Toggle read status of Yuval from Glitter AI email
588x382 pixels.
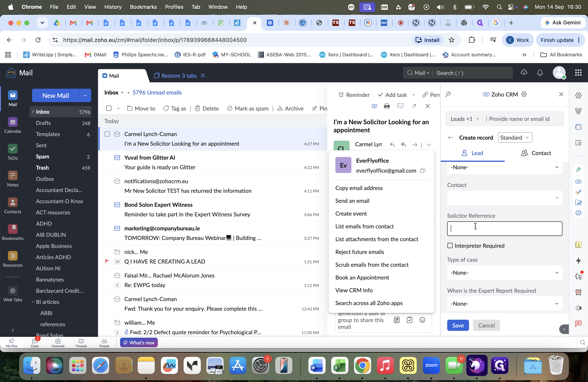tap(117, 158)
